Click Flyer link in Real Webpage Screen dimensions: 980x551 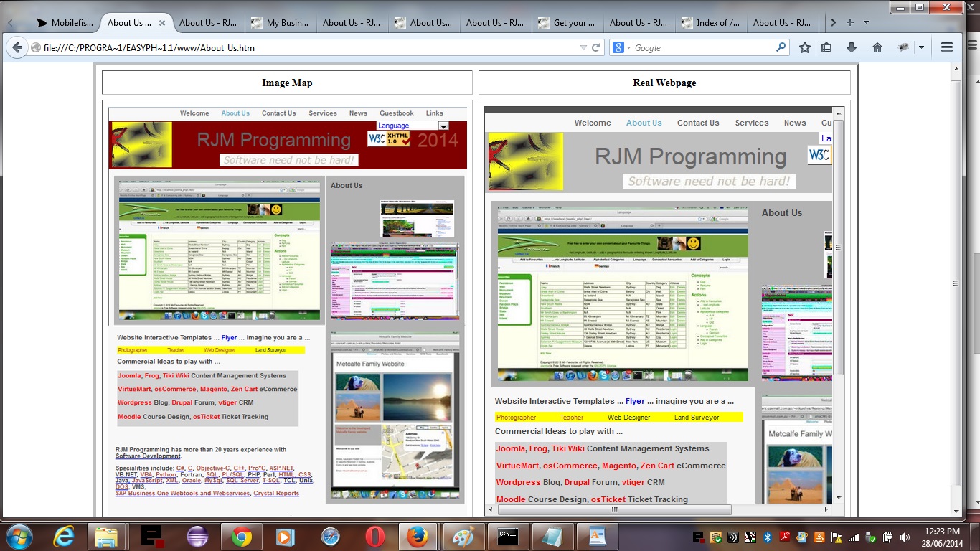(635, 401)
